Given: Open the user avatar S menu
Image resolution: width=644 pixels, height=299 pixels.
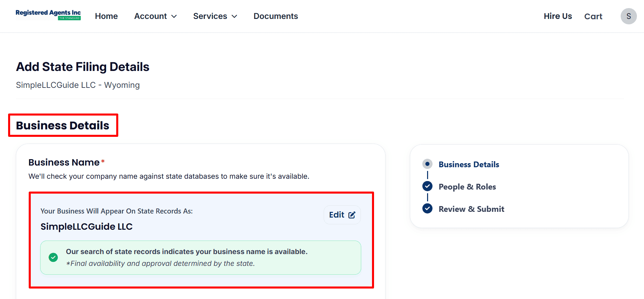Looking at the screenshot, I should tap(628, 16).
